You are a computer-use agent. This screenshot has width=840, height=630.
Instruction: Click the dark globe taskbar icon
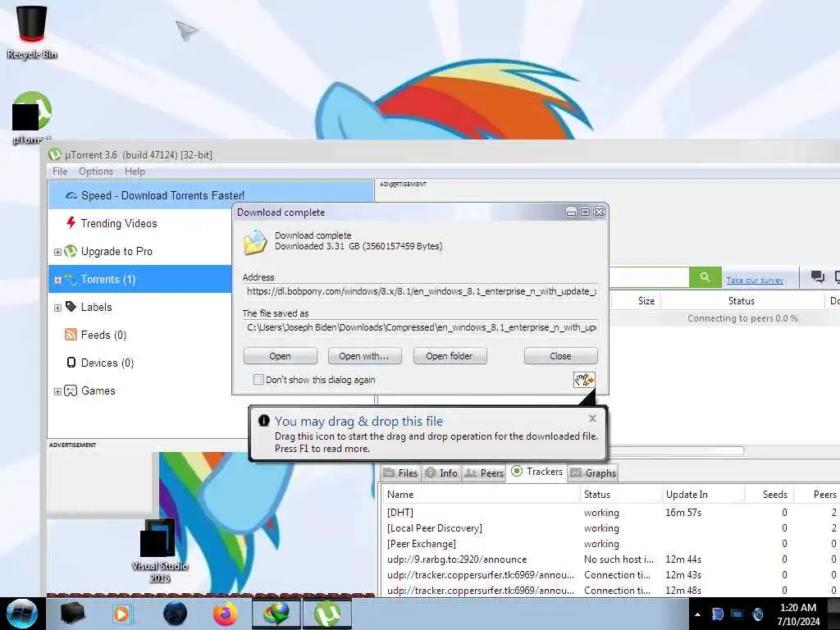175,614
